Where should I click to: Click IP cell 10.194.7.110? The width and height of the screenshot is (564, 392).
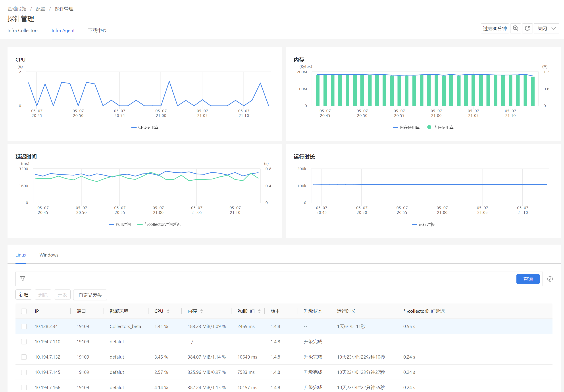pyautogui.click(x=47, y=342)
